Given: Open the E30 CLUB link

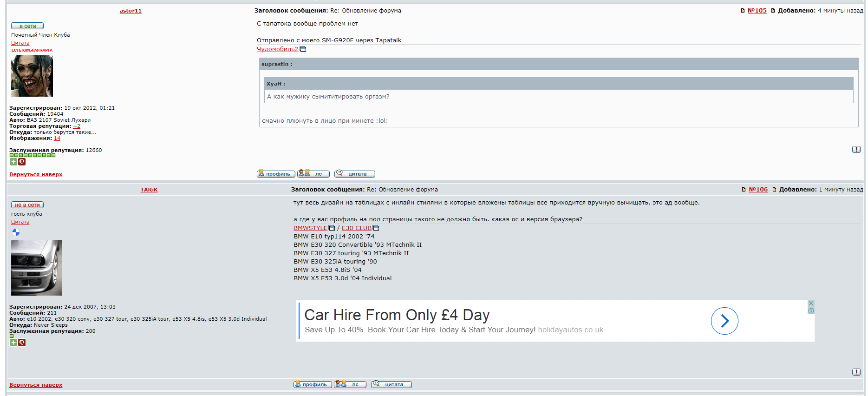Looking at the screenshot, I should pyautogui.click(x=356, y=228).
